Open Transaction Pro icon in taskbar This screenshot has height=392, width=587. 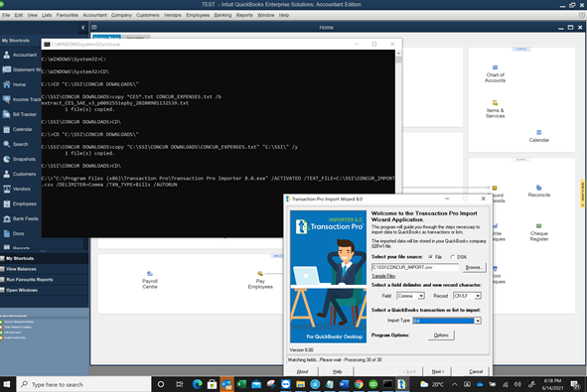(x=402, y=384)
